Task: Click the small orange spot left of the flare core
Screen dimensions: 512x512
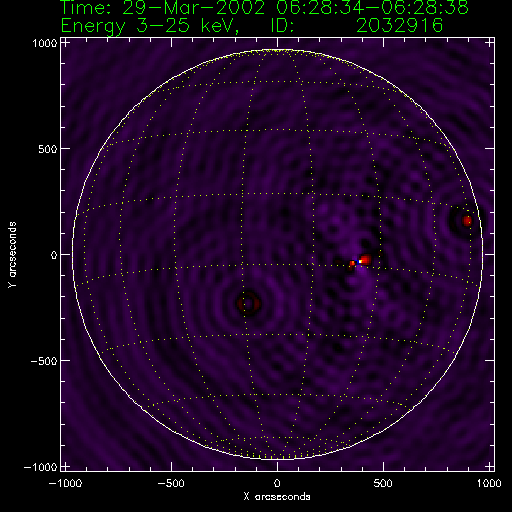Action: pyautogui.click(x=352, y=263)
